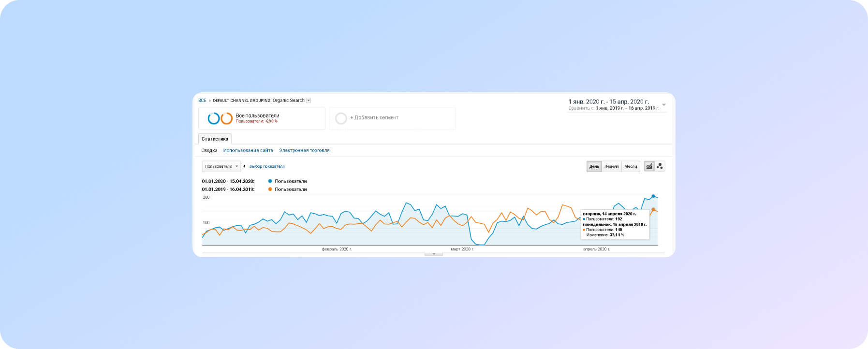Select the Неделя (Week) granularity
This screenshot has height=349, width=868.
[612, 166]
